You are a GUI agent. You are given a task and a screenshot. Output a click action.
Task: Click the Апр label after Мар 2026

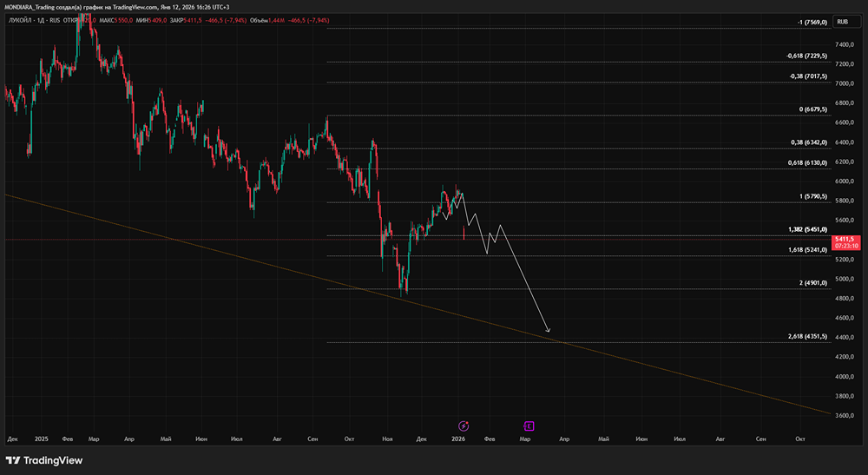[x=564, y=439]
